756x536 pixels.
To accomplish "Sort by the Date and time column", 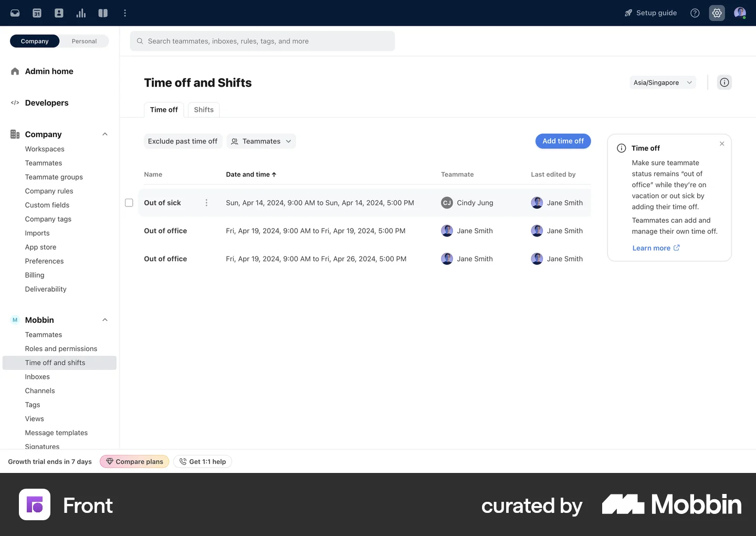I will tap(251, 174).
